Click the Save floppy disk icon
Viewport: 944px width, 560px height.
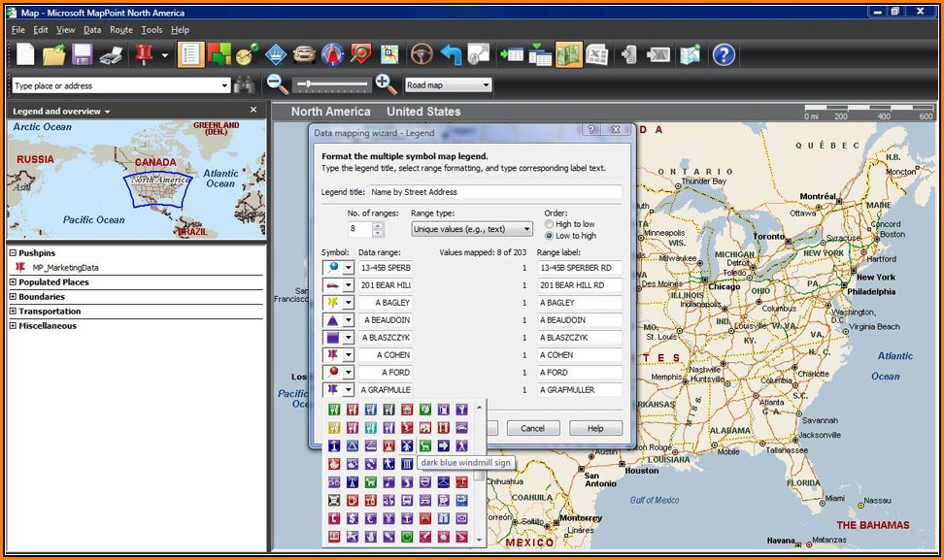point(83,54)
